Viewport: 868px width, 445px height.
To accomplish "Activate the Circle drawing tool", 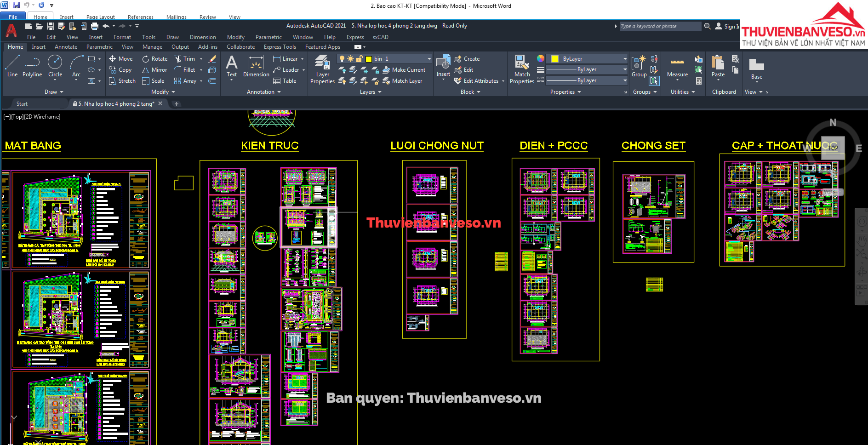I will (x=55, y=66).
